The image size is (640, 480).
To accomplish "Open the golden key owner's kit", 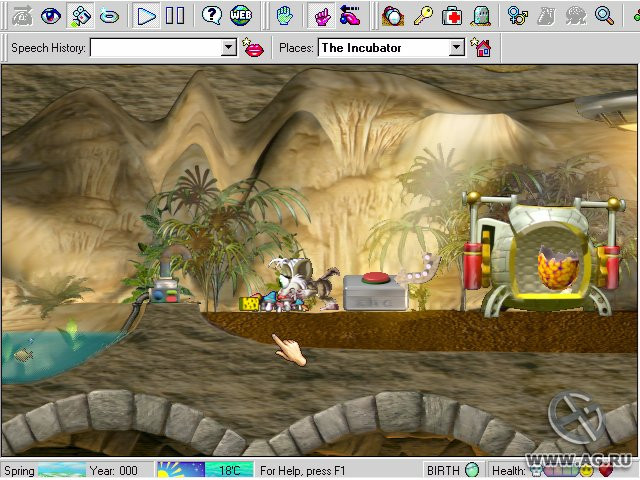I will click(423, 16).
